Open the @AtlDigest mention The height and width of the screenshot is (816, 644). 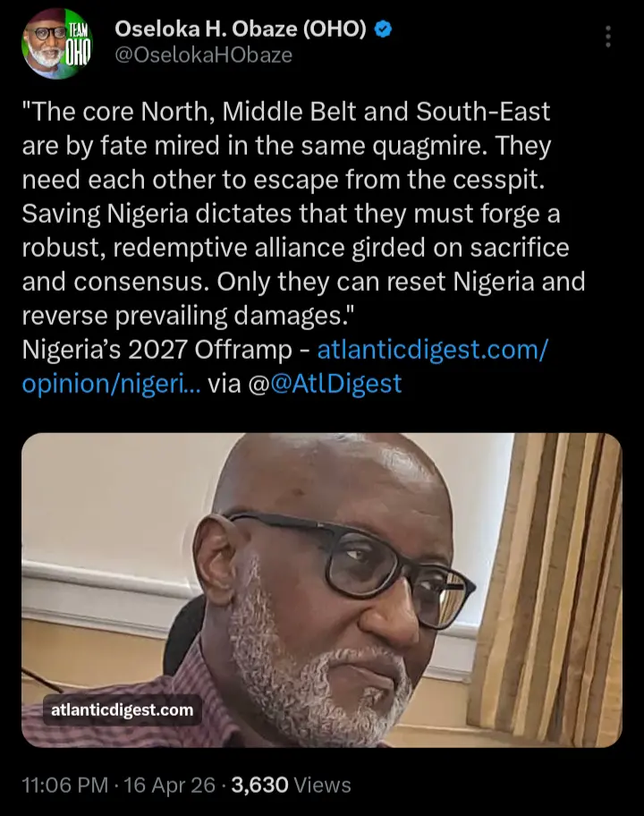(x=336, y=384)
